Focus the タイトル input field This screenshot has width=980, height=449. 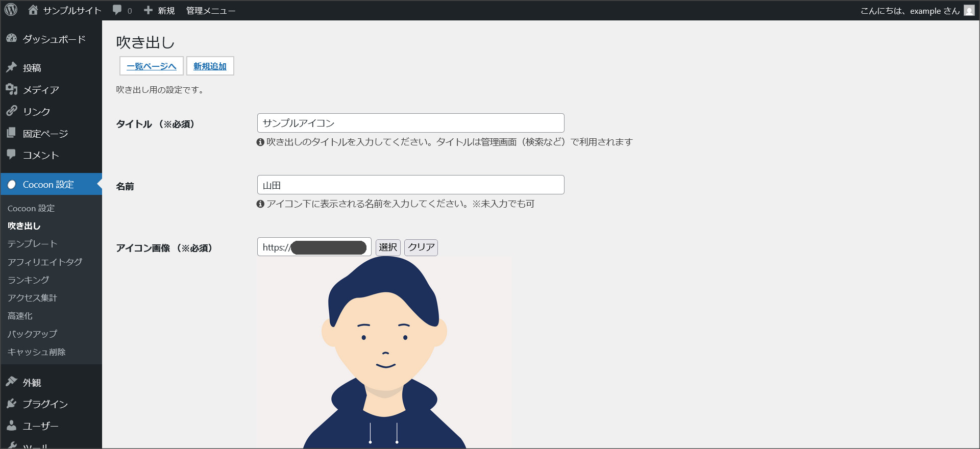[x=411, y=123]
